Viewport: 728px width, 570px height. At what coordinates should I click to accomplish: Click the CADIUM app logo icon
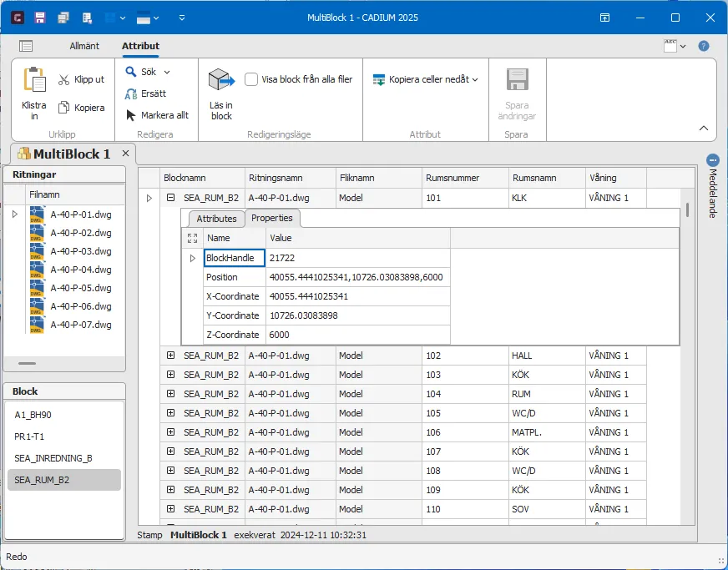pos(18,18)
